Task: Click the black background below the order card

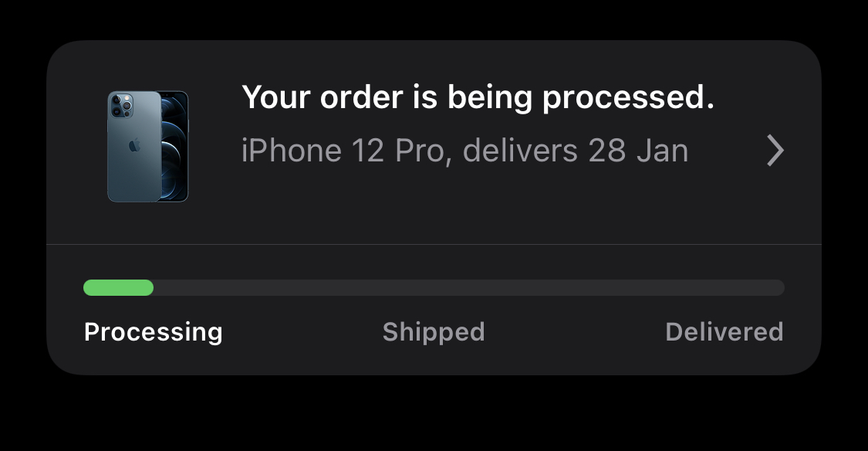Action: coord(434,415)
